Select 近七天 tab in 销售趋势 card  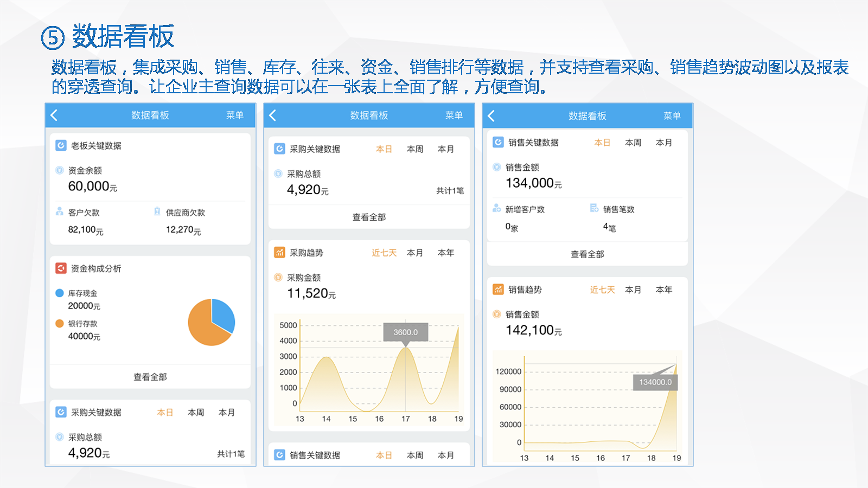[602, 290]
